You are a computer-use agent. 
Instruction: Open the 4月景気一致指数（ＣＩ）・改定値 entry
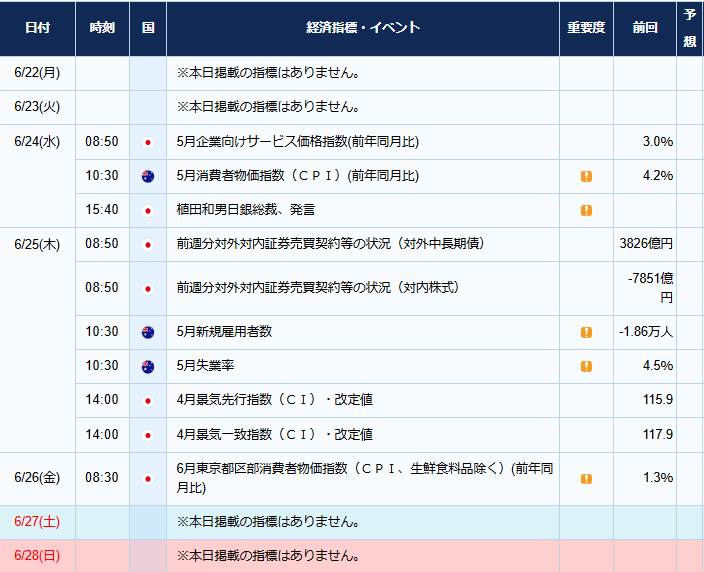pos(274,435)
